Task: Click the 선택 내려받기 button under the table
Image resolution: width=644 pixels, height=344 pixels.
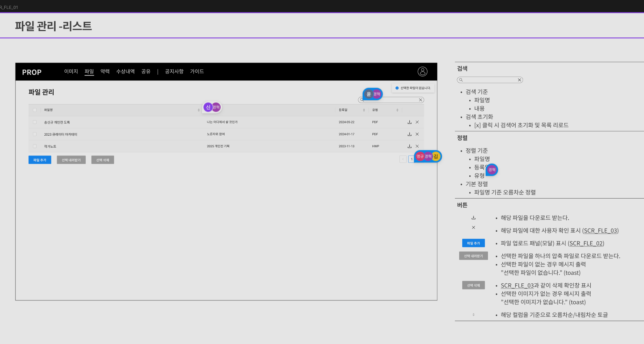Action: [x=71, y=160]
